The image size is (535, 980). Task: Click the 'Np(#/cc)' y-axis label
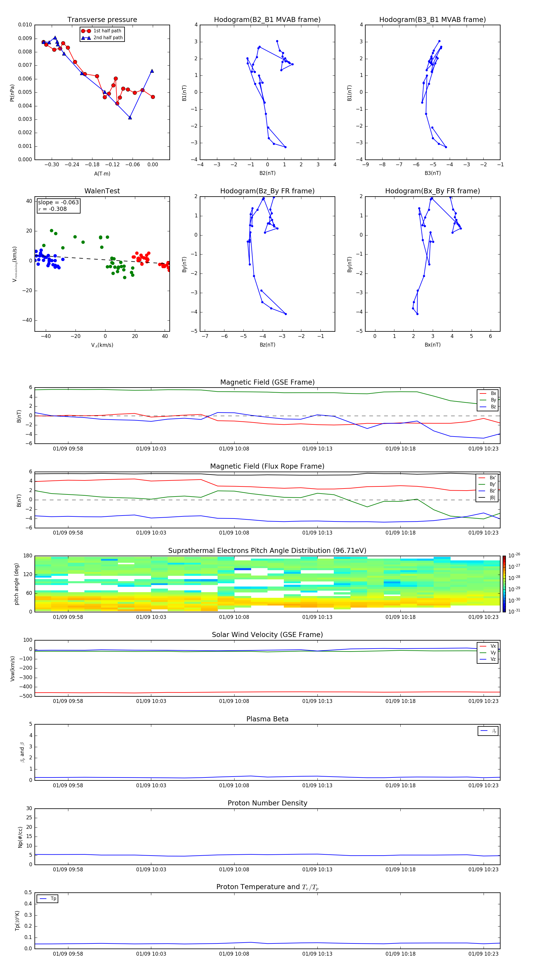20,837
